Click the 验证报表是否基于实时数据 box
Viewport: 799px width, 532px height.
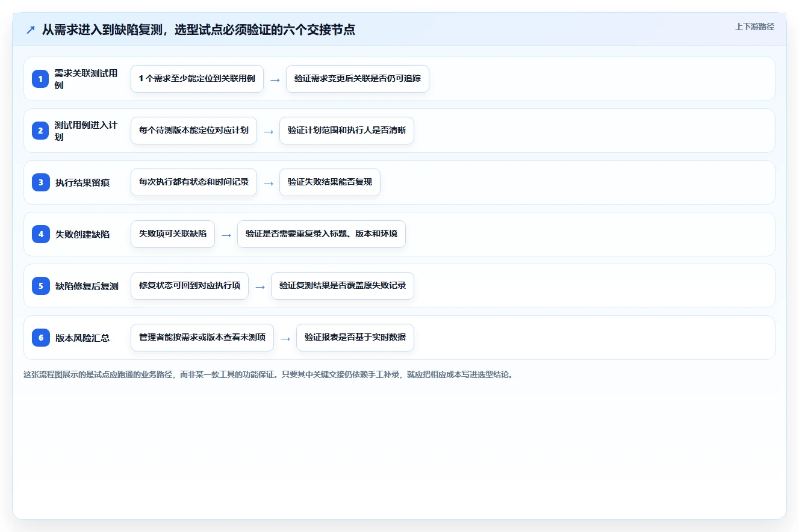click(355, 338)
